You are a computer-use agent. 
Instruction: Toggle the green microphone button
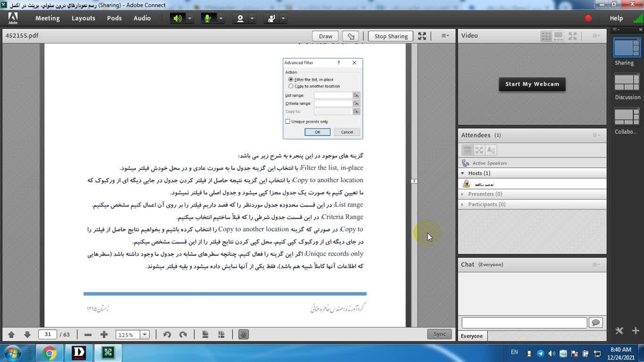[x=207, y=19]
